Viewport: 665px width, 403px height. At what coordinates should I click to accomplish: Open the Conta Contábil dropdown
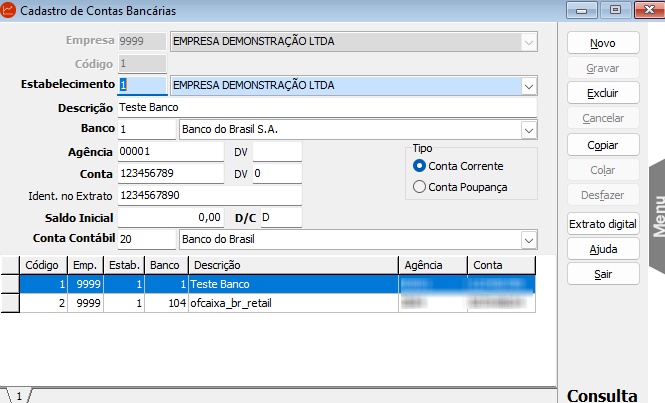click(528, 240)
